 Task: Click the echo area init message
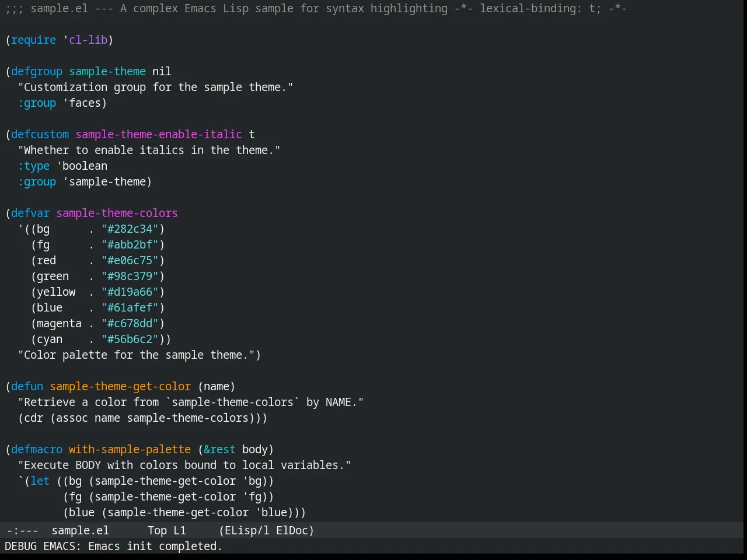pos(113,546)
